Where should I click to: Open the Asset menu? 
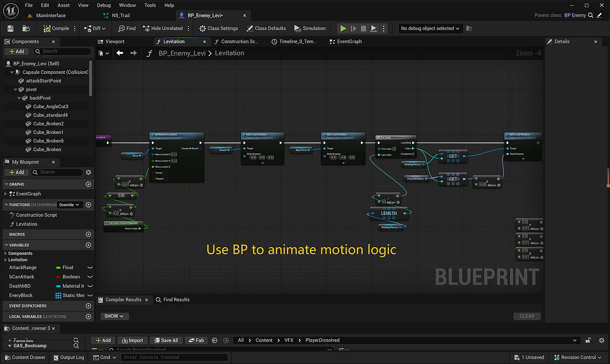(x=63, y=5)
